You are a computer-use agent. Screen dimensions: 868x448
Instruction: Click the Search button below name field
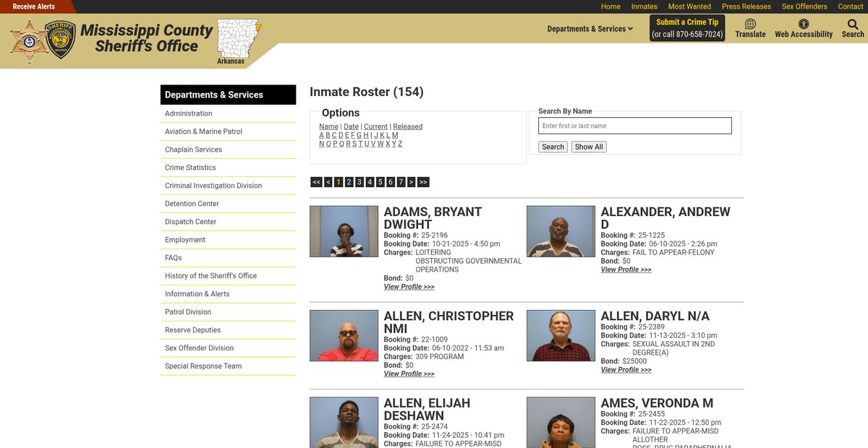pos(553,147)
